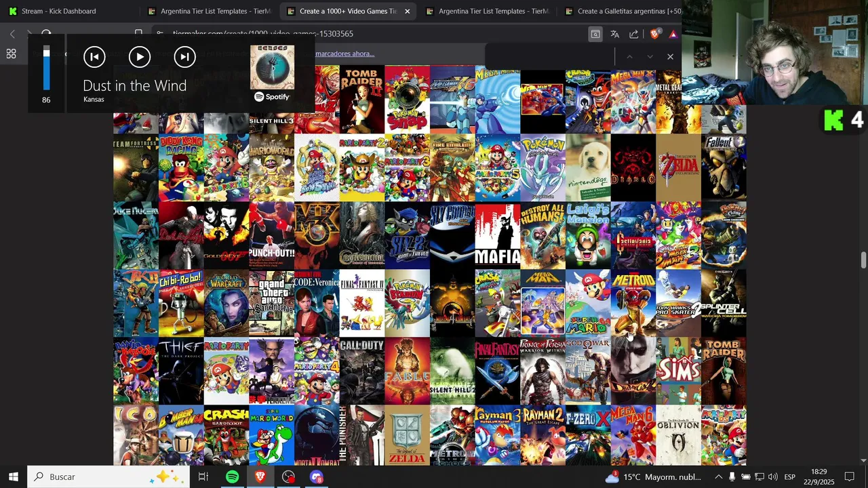Choose the Luigi's Mansion cover
Image resolution: width=868 pixels, height=488 pixels.
click(588, 235)
